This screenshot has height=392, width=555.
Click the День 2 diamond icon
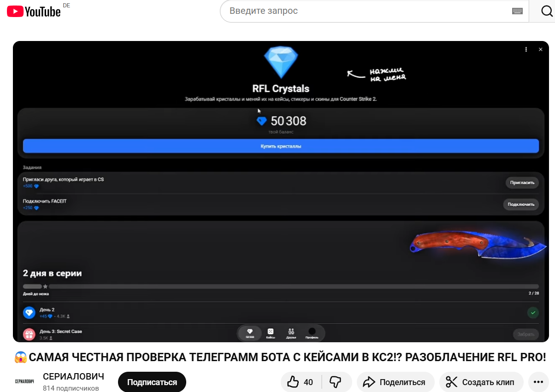29,313
